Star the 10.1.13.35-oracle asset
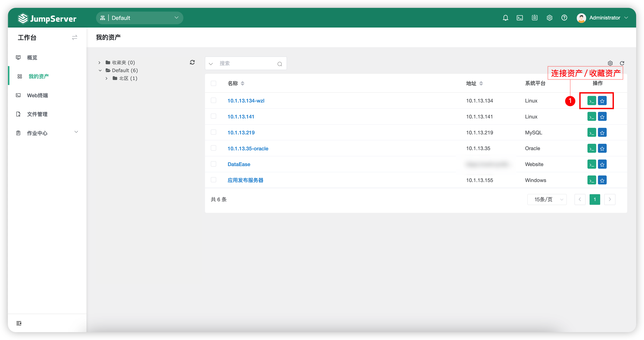The height and width of the screenshot is (340, 644). point(602,148)
